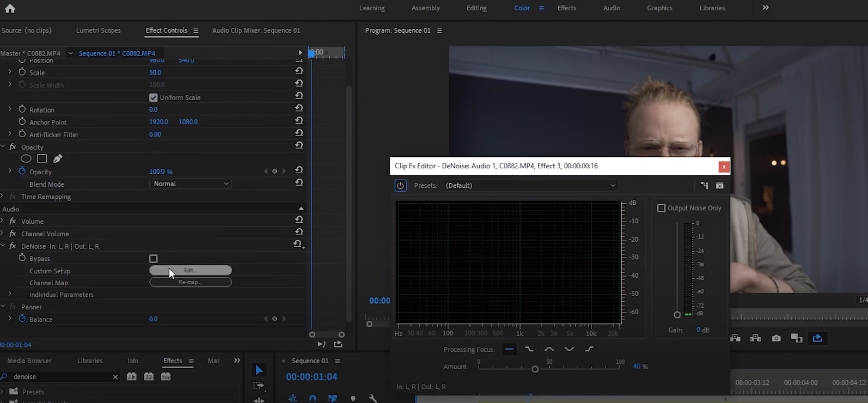Viewport: 868px width, 403px height.
Task: Reset the Scale parameter
Action: tap(299, 71)
